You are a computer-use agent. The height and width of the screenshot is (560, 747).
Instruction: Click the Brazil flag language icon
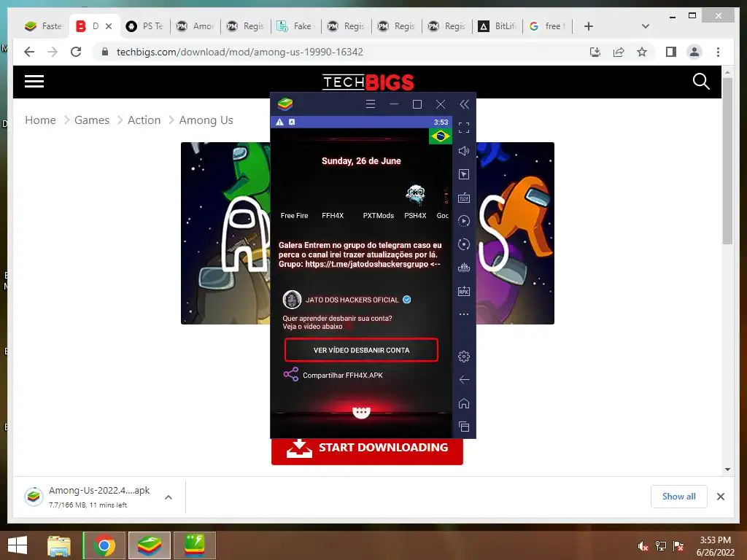pyautogui.click(x=440, y=136)
